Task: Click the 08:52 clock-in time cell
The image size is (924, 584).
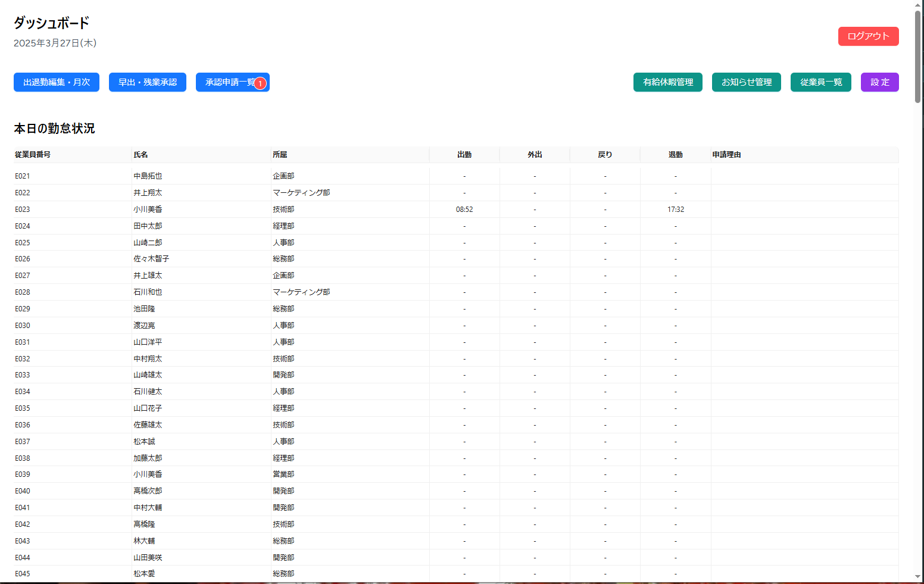Action: point(464,210)
